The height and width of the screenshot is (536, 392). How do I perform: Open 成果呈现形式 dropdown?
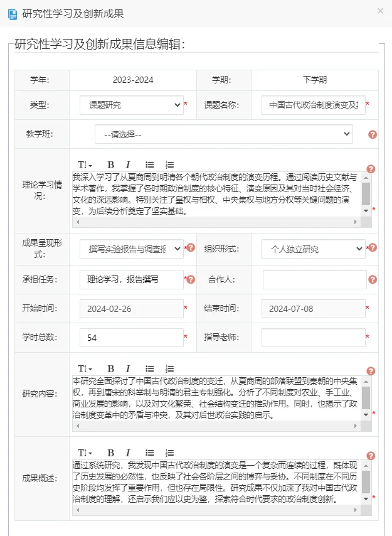coord(132,249)
